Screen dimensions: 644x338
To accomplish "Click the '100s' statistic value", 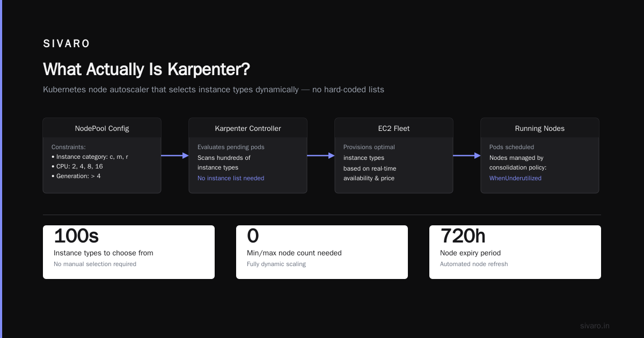I will tap(76, 236).
